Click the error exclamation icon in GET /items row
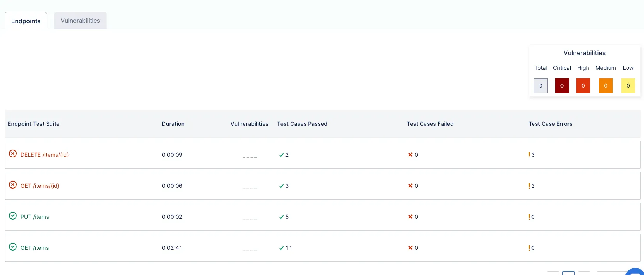Viewport: 644px width, 275px height. [x=529, y=248]
